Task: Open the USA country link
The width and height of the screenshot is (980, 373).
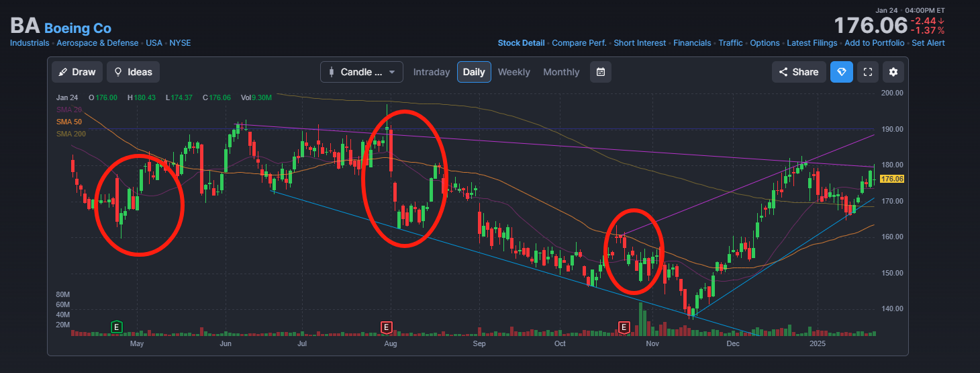Action: 154,43
